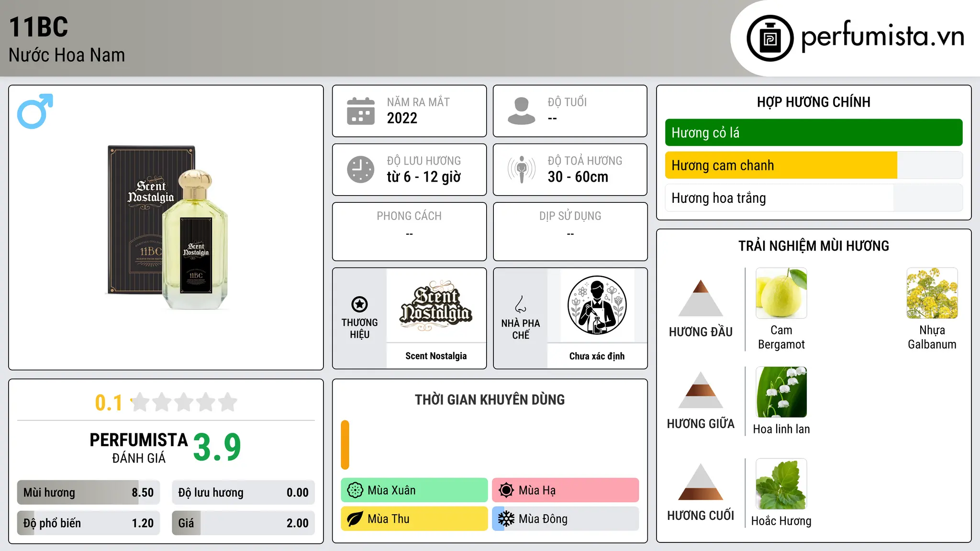980x551 pixels.
Task: Click the Hợp hương chính heading
Action: [813, 102]
